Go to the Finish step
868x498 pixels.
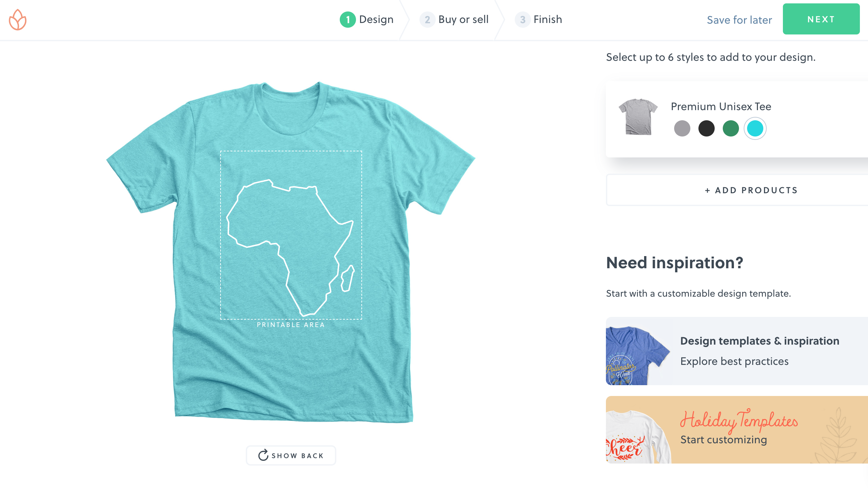coord(547,20)
